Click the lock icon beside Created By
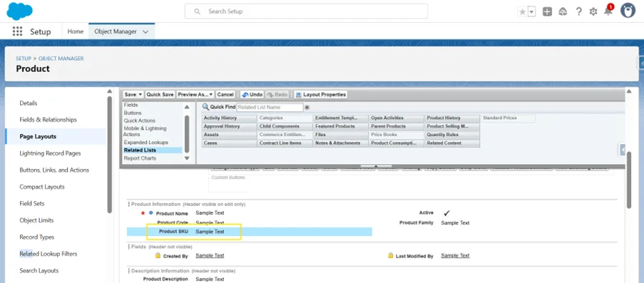The image size is (644, 283). click(158, 255)
